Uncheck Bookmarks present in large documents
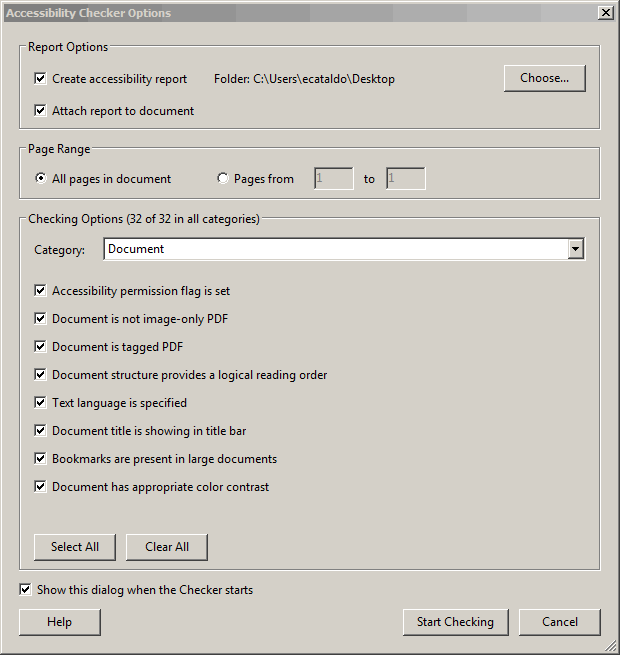 click(x=41, y=459)
